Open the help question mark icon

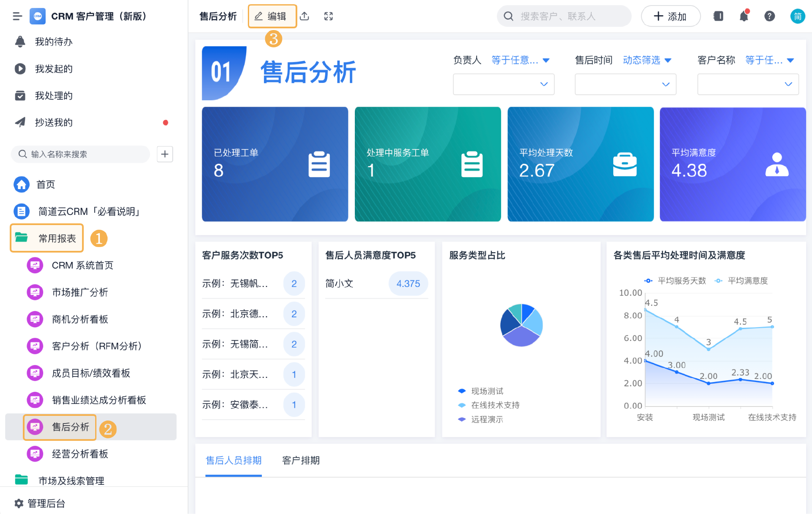[x=769, y=16]
